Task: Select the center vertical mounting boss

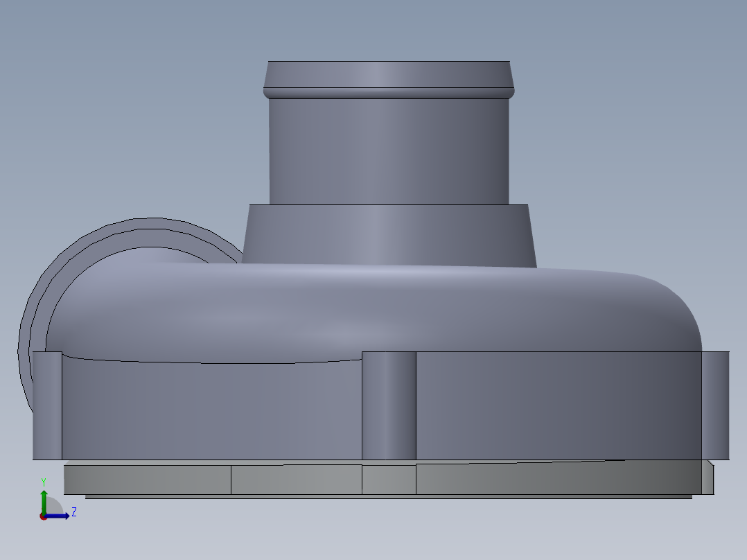Action: pos(389,405)
